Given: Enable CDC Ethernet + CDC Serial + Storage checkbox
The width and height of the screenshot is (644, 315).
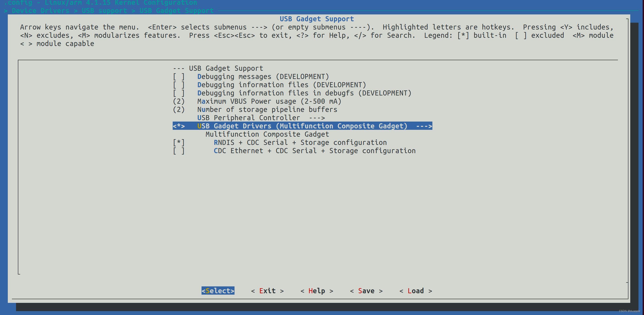Looking at the screenshot, I should (179, 151).
